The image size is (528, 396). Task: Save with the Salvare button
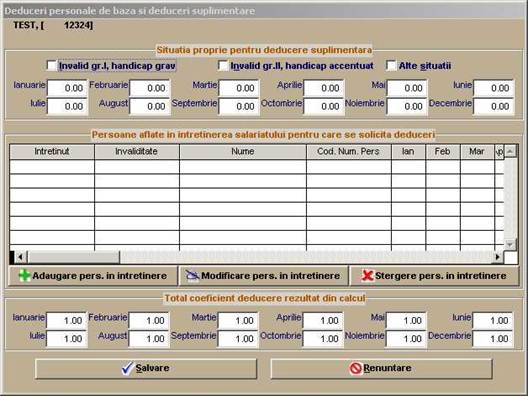(146, 369)
